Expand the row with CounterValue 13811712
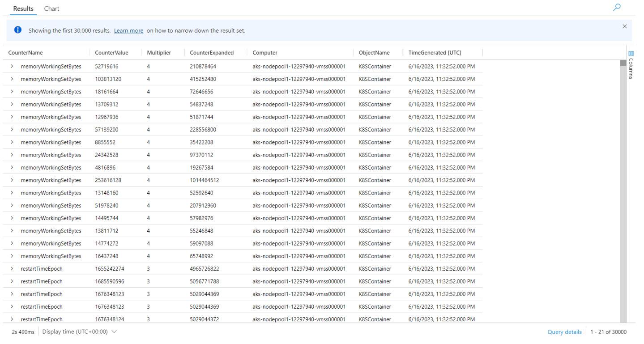The image size is (644, 344). (12, 231)
